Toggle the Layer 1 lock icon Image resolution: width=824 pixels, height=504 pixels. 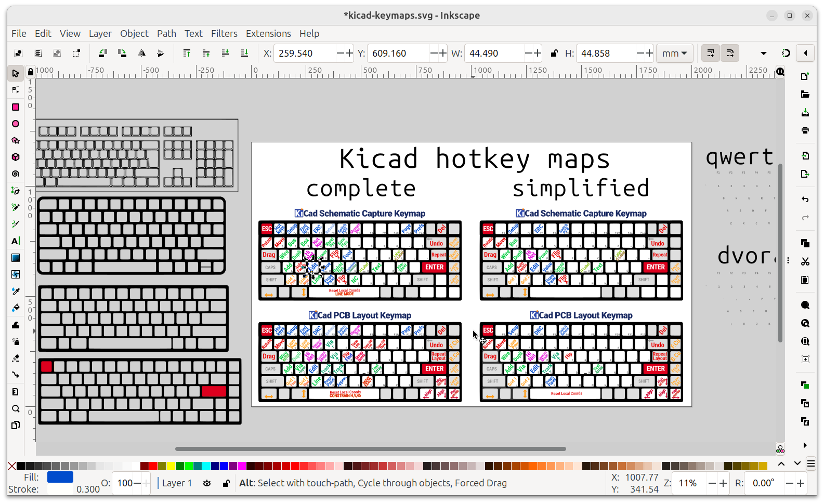226,483
